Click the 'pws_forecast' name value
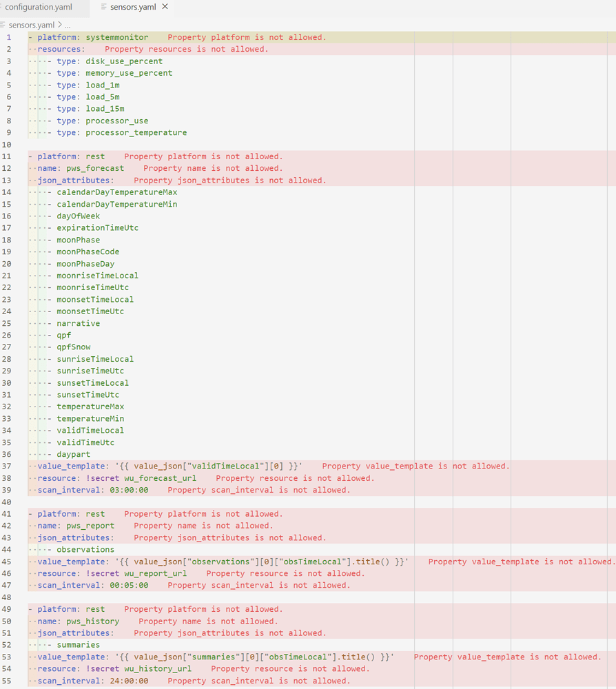Screen dimensions: 616x689 pos(95,167)
